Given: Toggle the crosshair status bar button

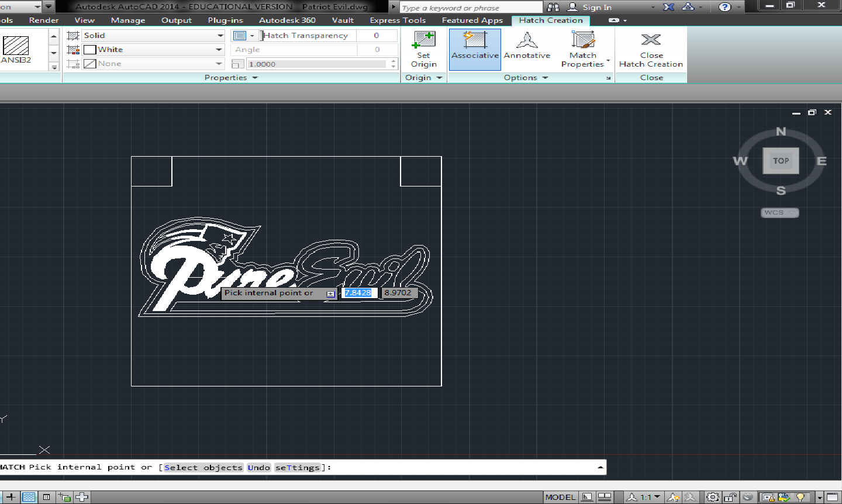Looking at the screenshot, I should tap(11, 497).
